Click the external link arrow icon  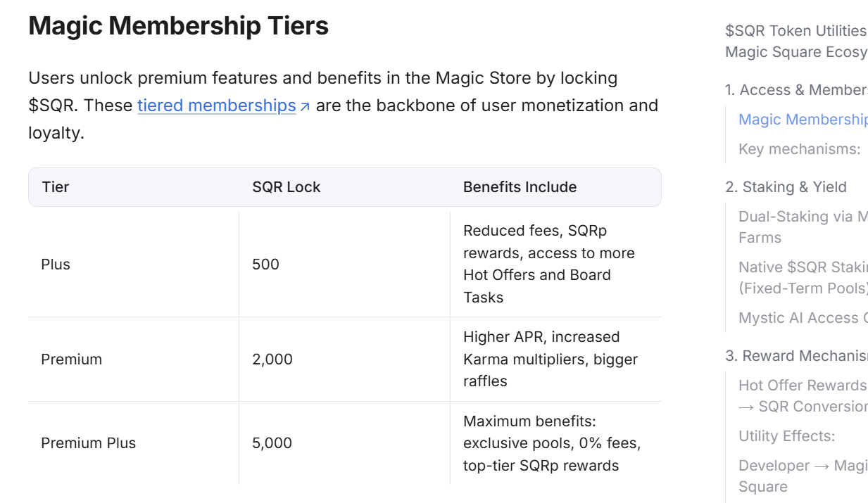tap(305, 107)
